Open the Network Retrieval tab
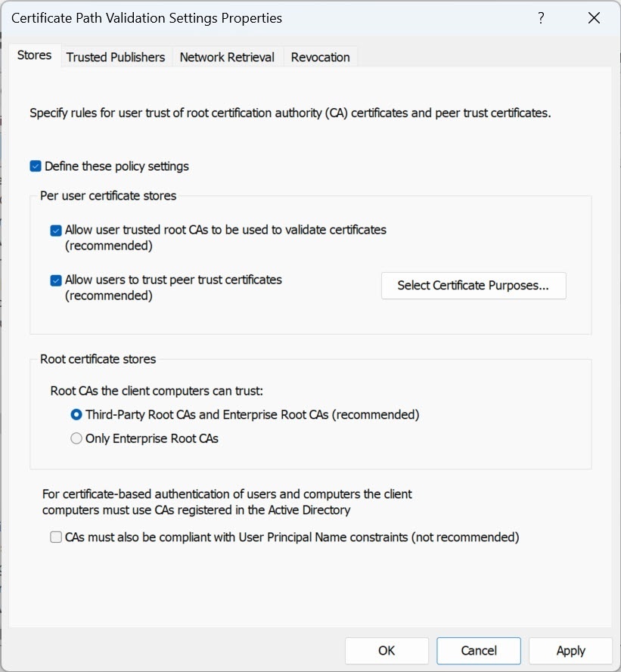621x672 pixels. click(x=227, y=57)
